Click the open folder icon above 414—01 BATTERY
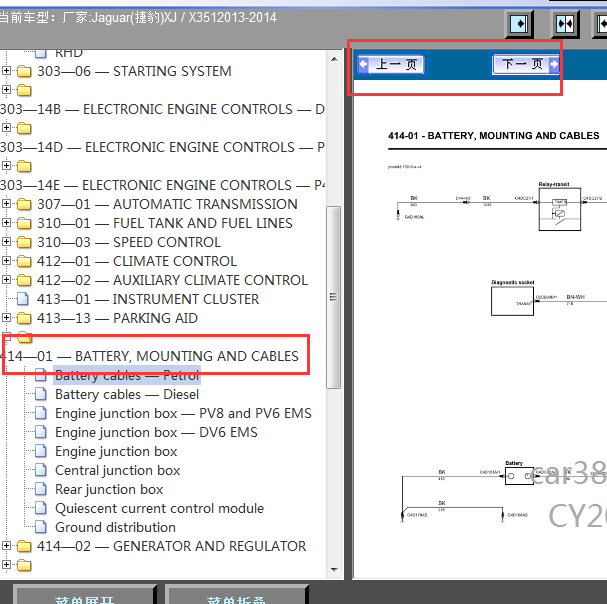607x604 pixels. click(x=25, y=337)
